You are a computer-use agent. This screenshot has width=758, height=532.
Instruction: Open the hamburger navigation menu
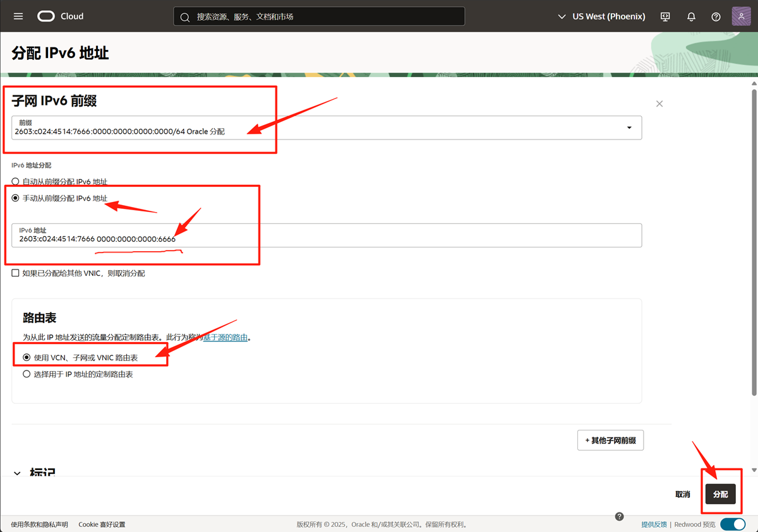(18, 16)
